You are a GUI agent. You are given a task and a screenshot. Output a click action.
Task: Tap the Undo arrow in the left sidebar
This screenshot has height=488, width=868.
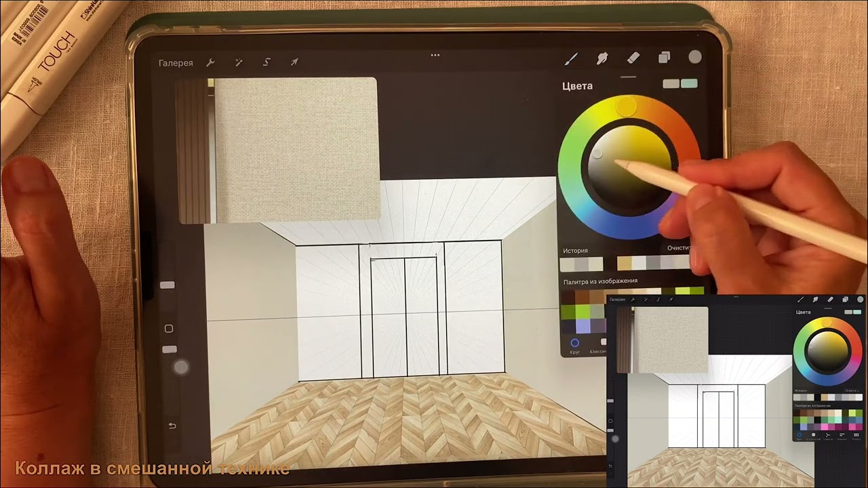click(x=172, y=426)
